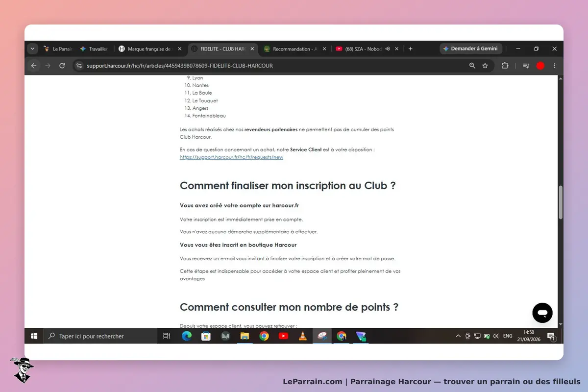588x392 pixels.
Task: Open the tab search dropdown arrow
Action: (32, 49)
